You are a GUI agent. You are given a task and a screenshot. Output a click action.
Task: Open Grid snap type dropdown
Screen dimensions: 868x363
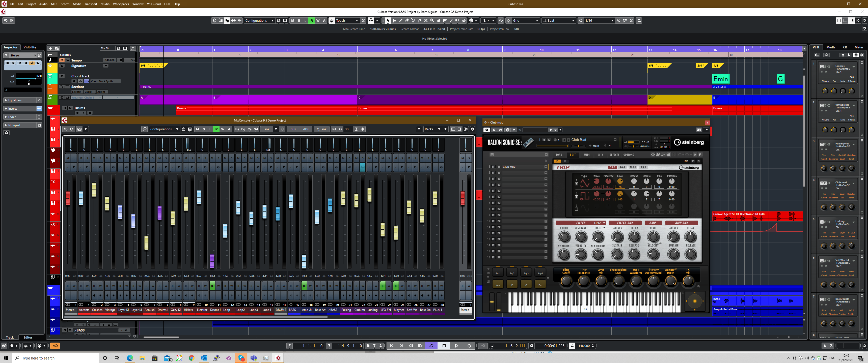coord(526,20)
